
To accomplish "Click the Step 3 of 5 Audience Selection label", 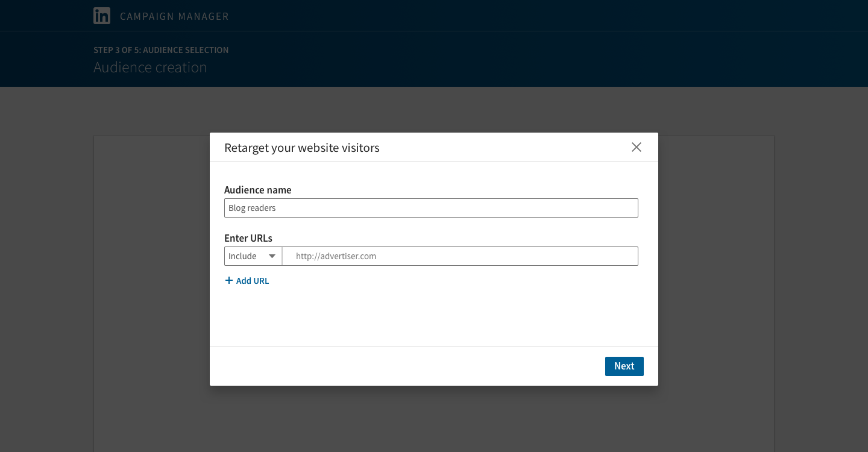I will pos(161,50).
